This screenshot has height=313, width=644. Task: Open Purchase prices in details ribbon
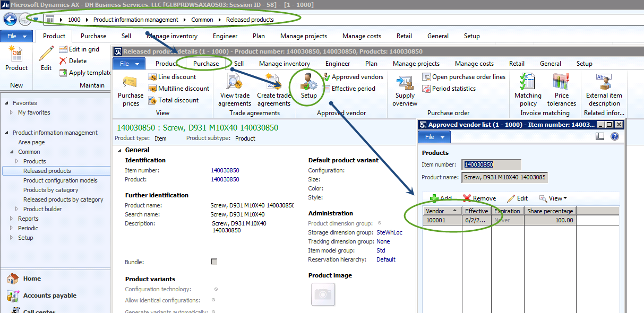(130, 91)
